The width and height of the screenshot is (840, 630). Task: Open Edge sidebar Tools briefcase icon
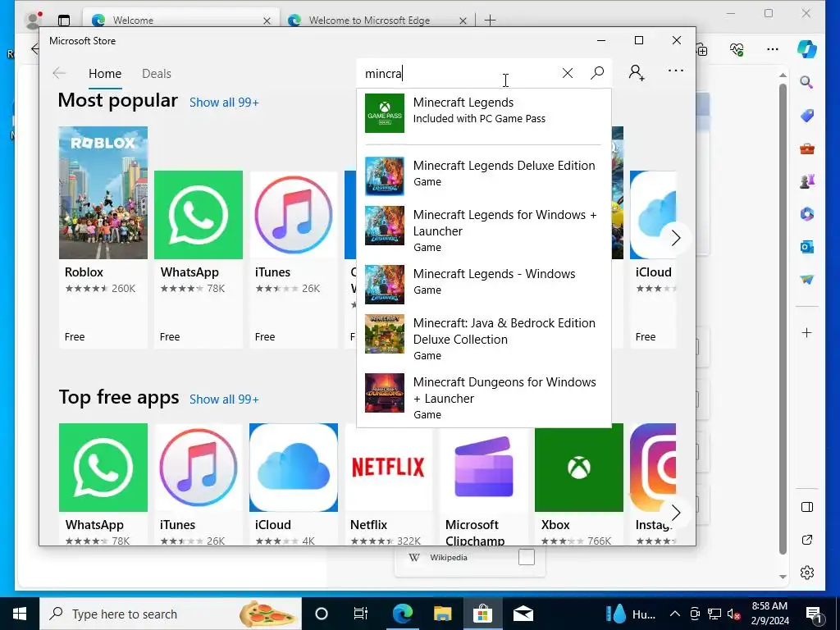pyautogui.click(x=807, y=148)
